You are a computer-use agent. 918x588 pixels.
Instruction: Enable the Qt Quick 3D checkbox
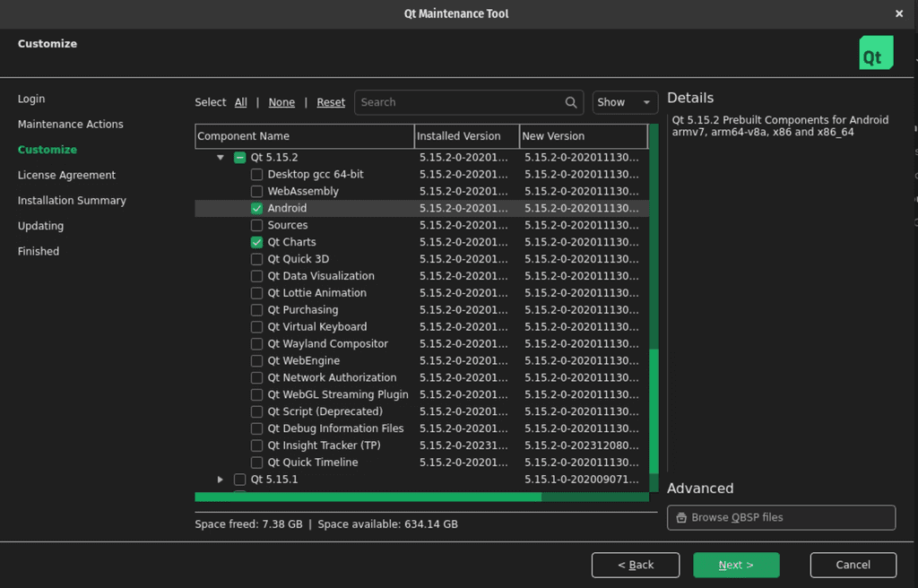point(256,259)
